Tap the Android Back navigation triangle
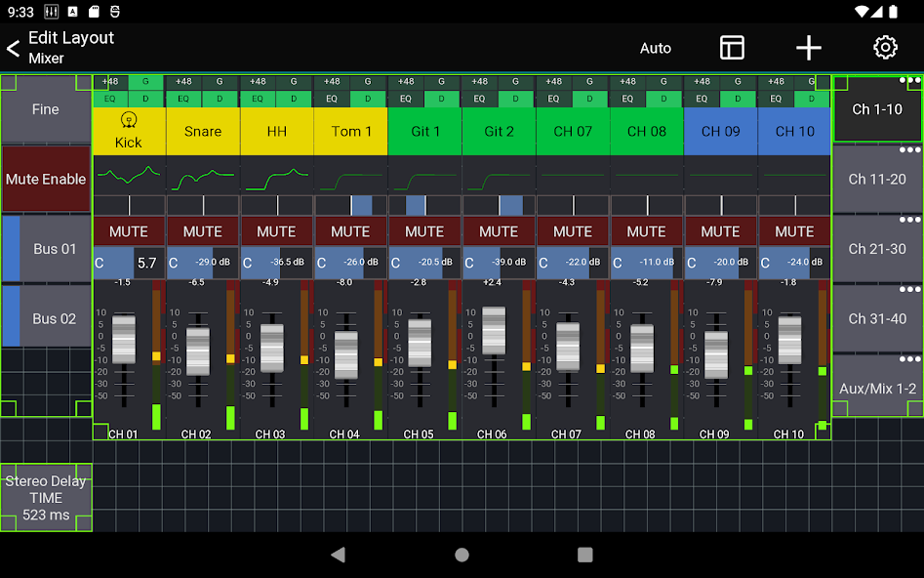 pyautogui.click(x=339, y=555)
